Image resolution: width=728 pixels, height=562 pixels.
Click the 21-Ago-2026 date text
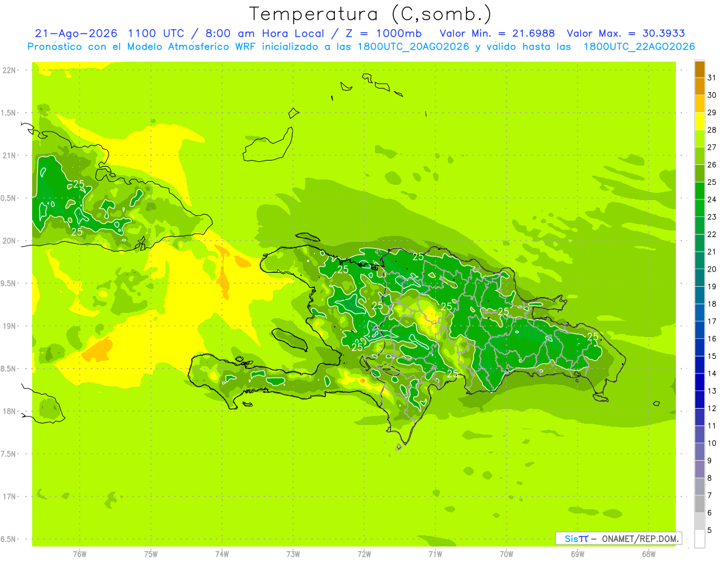pos(76,33)
